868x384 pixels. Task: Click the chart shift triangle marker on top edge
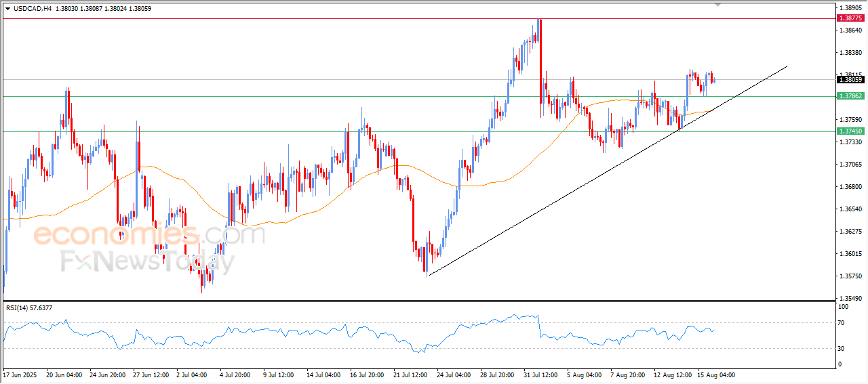point(718,5)
